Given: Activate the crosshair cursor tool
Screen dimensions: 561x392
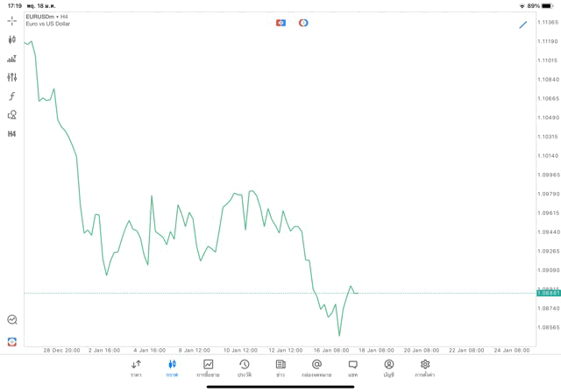Looking at the screenshot, I should coord(12,20).
